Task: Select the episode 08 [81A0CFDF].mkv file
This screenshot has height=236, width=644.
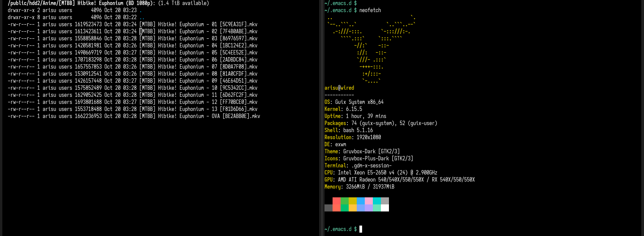Action: (198, 74)
